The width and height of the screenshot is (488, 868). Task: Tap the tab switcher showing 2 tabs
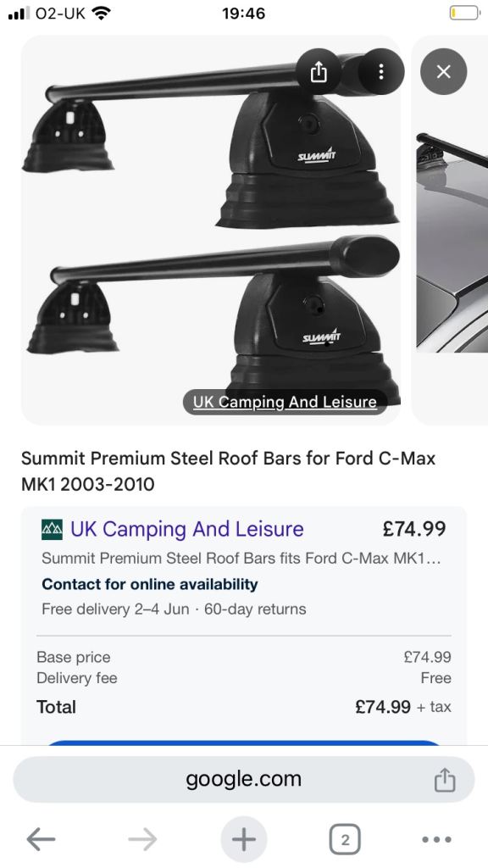344,839
